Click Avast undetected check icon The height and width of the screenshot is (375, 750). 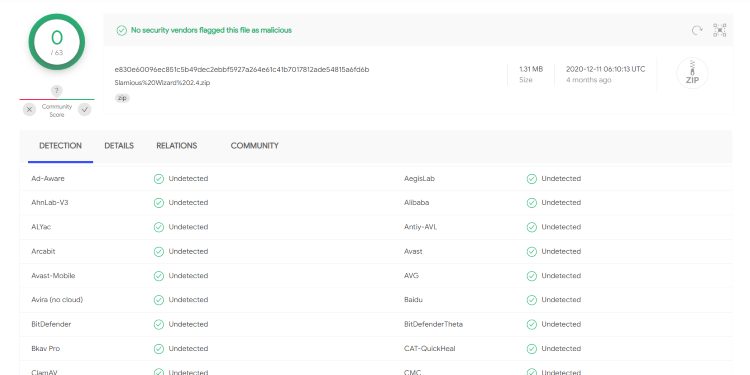point(532,252)
